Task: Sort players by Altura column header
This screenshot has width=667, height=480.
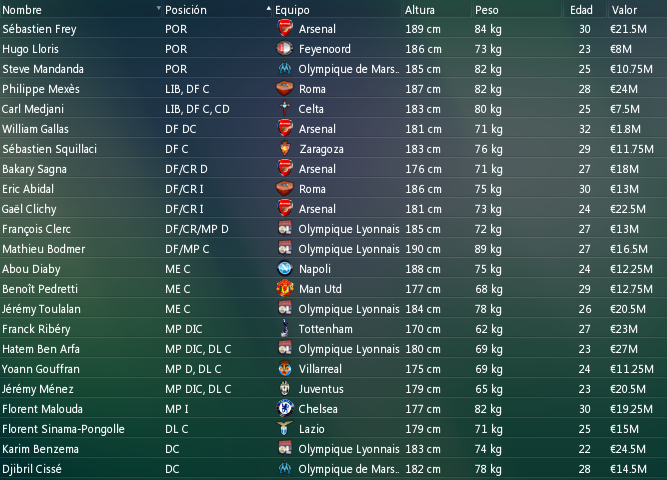Action: pyautogui.click(x=419, y=10)
